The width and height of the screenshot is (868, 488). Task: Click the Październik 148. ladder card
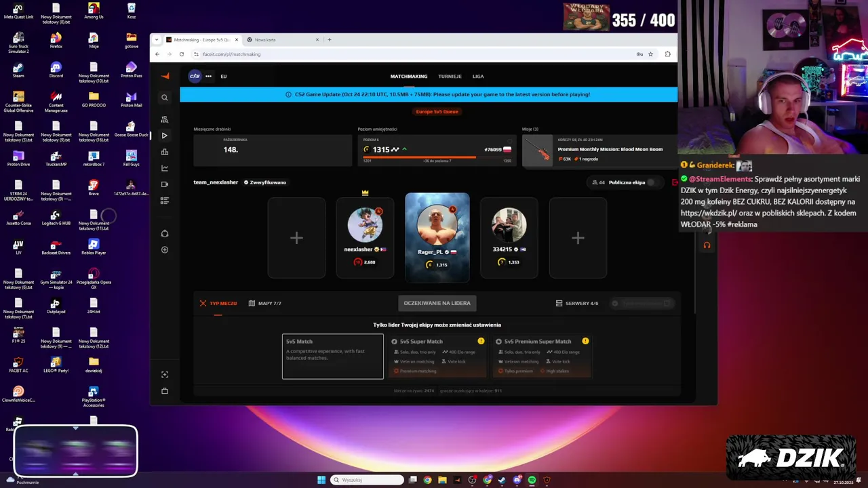pyautogui.click(x=273, y=150)
